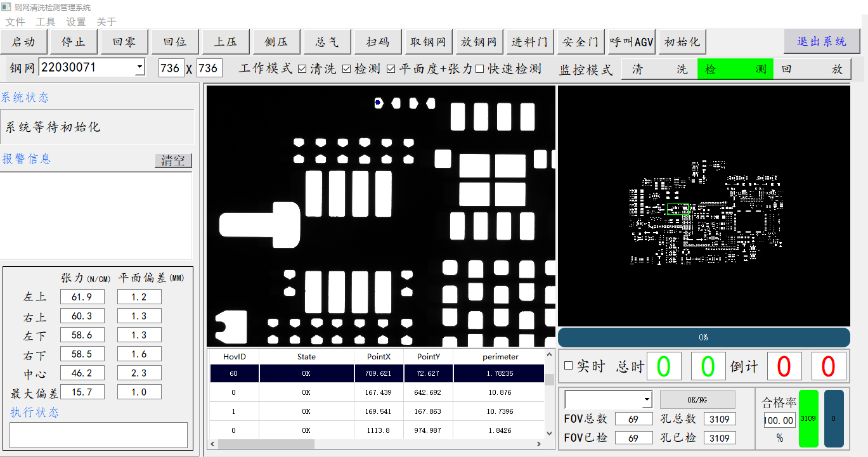Click the FOV总数 field showing 69

pos(633,418)
